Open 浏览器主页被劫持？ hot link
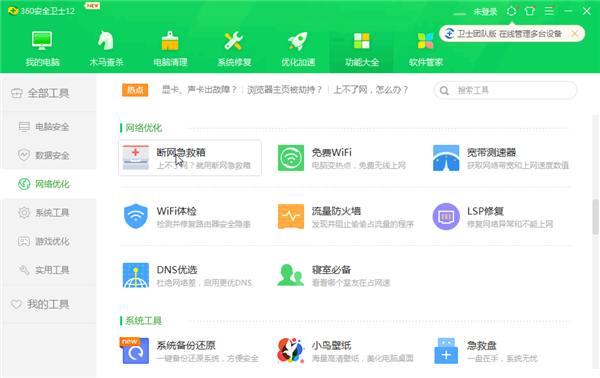Screen dimensions: 600x378 click(x=285, y=90)
